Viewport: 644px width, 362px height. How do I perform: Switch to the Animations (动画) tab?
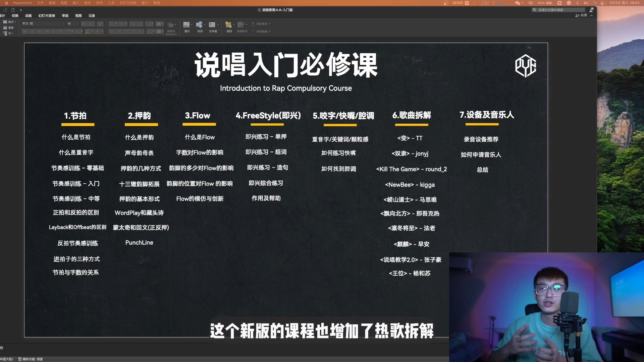(x=28, y=16)
